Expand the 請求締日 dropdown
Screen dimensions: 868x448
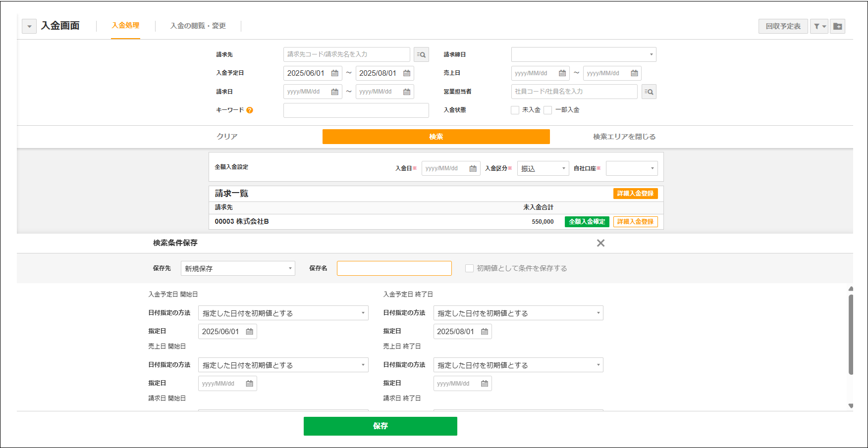pyautogui.click(x=583, y=54)
